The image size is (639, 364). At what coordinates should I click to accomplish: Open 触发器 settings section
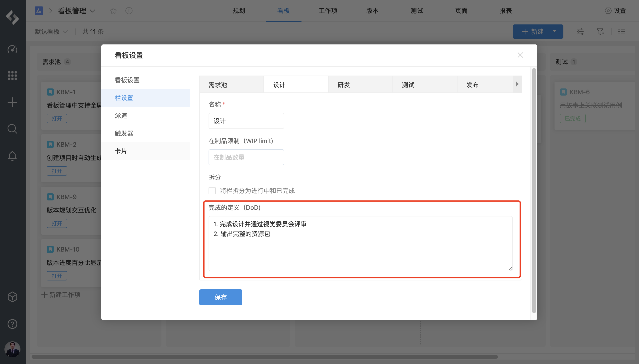coord(124,133)
